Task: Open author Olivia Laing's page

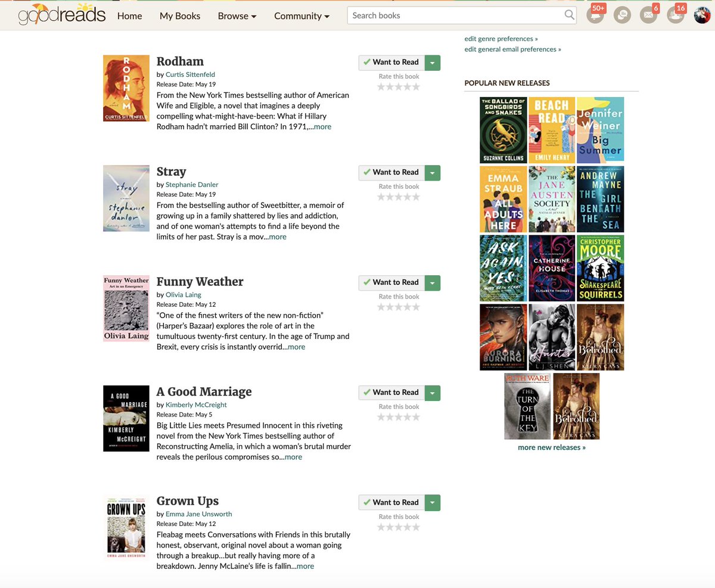Action: point(184,295)
